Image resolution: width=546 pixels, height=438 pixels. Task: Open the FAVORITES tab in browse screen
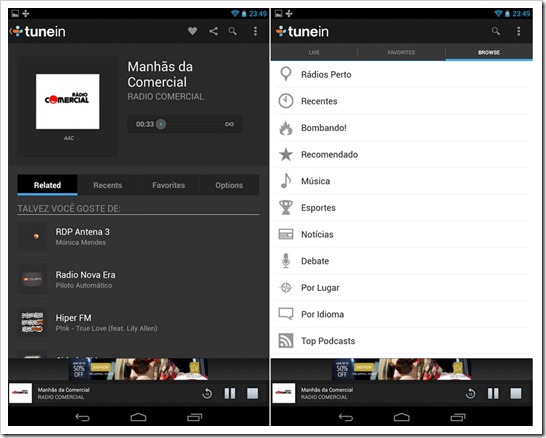pos(401,52)
